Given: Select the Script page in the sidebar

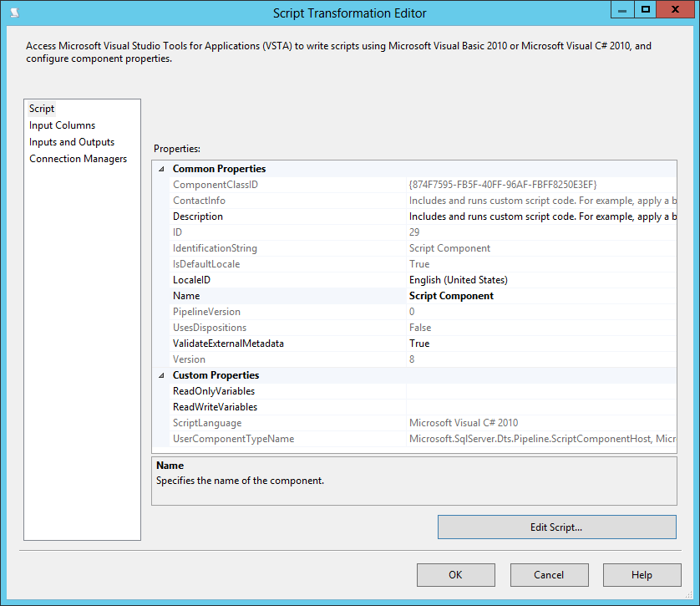Looking at the screenshot, I should [42, 108].
